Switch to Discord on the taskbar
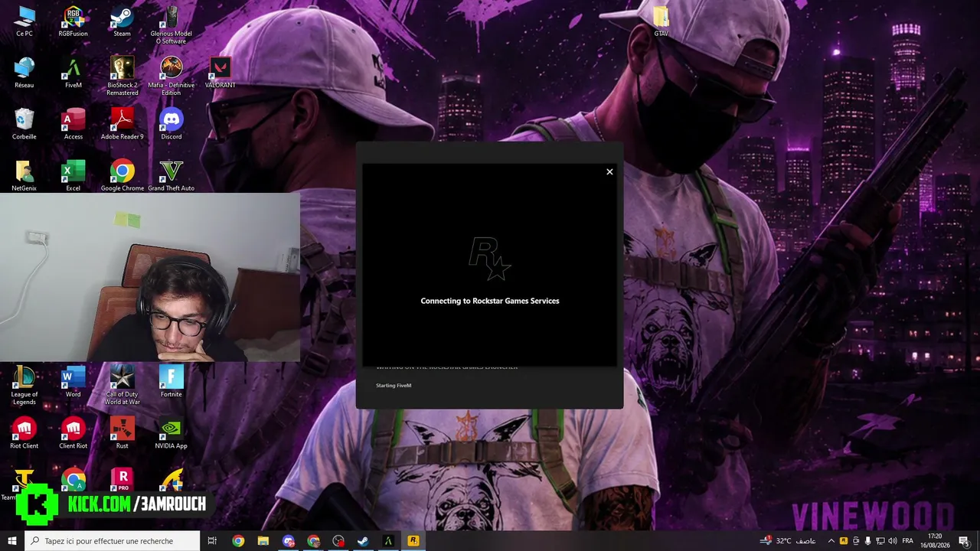This screenshot has height=551, width=980. click(289, 541)
